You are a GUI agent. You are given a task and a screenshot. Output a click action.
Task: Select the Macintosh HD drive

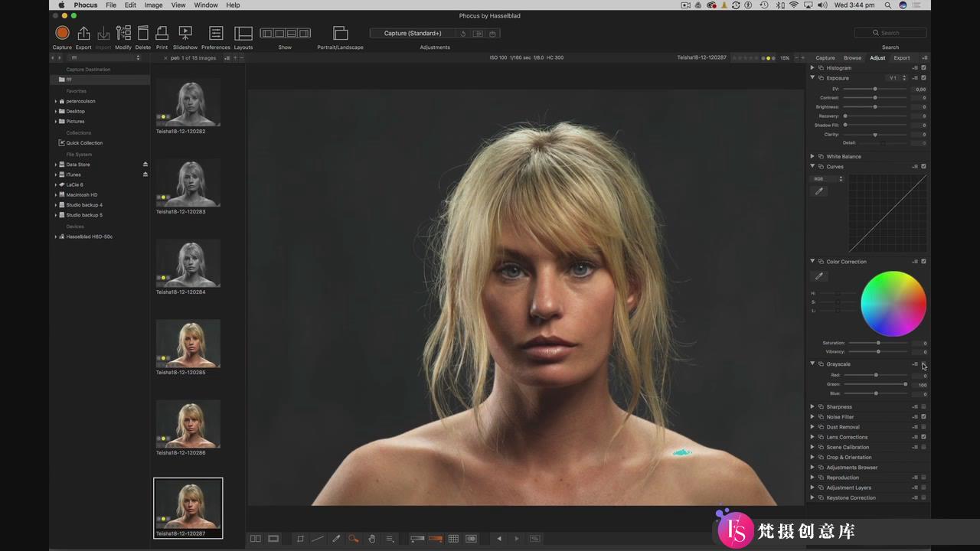click(82, 195)
